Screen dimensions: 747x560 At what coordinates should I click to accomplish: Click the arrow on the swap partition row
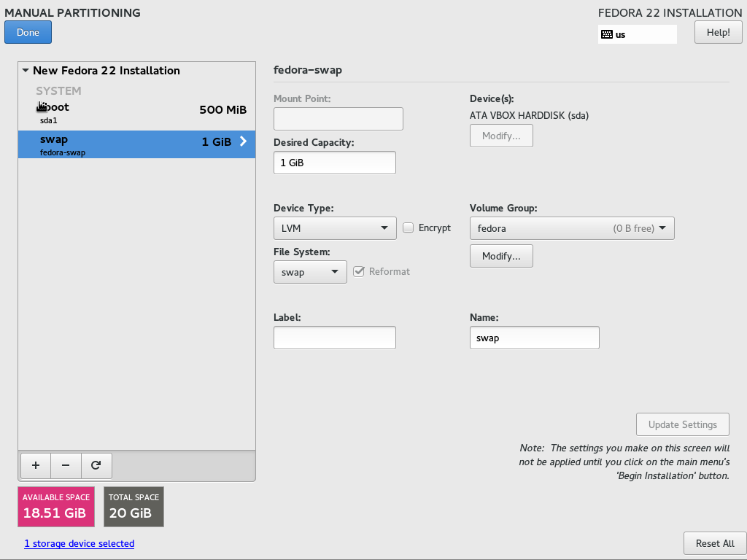click(x=244, y=141)
